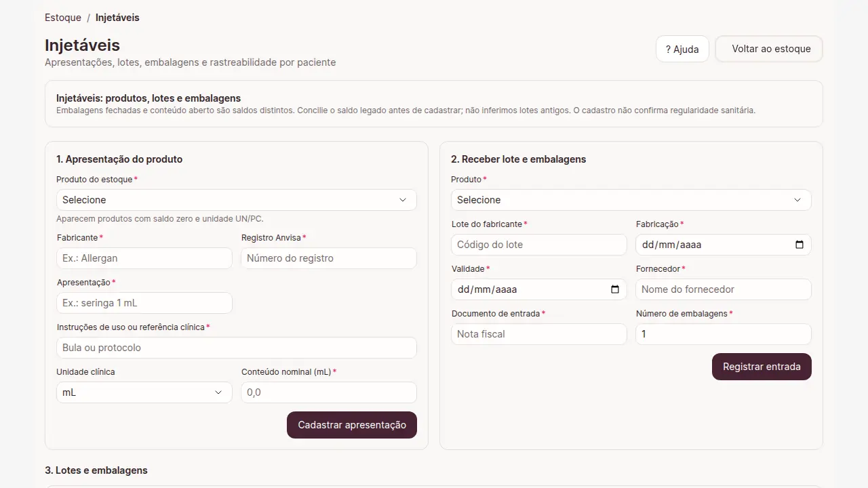The height and width of the screenshot is (488, 868).
Task: Click heading '1. Apresentação do produto'
Action: [x=119, y=159]
